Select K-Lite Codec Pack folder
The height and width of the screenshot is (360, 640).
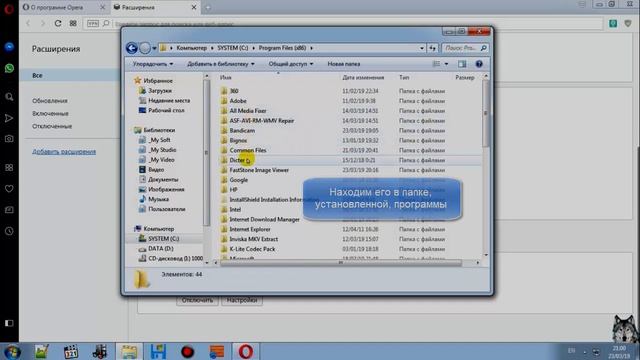pos(252,249)
